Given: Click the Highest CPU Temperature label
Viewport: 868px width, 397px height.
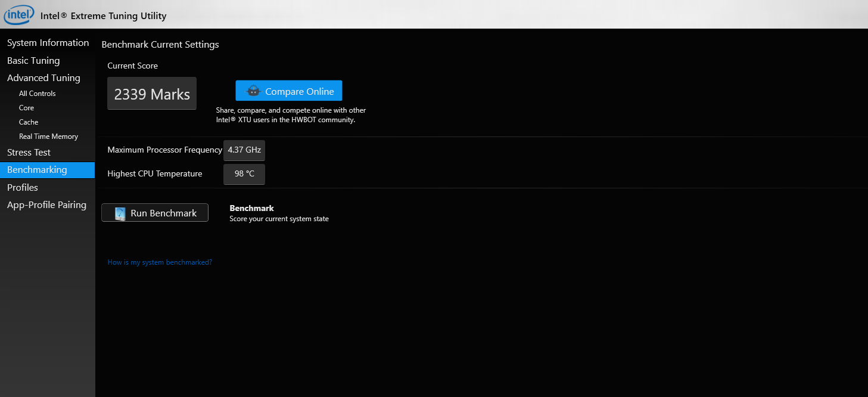Looking at the screenshot, I should (x=155, y=174).
